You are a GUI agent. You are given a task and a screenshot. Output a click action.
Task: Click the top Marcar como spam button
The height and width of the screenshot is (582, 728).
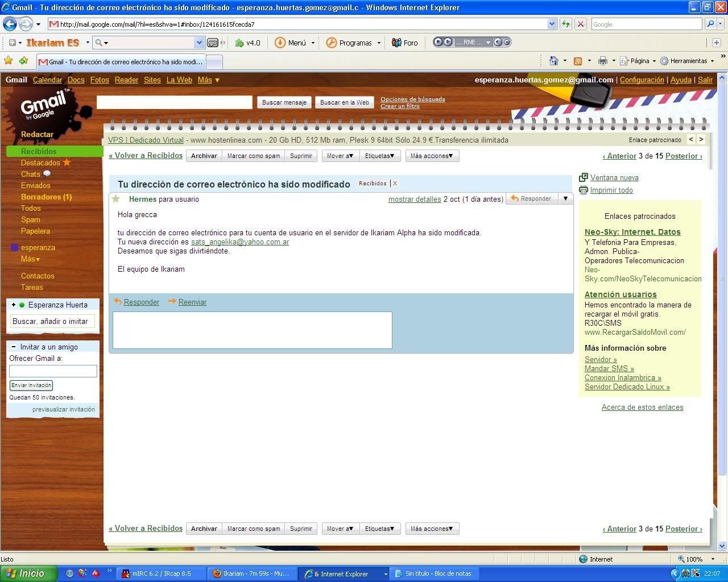[254, 156]
